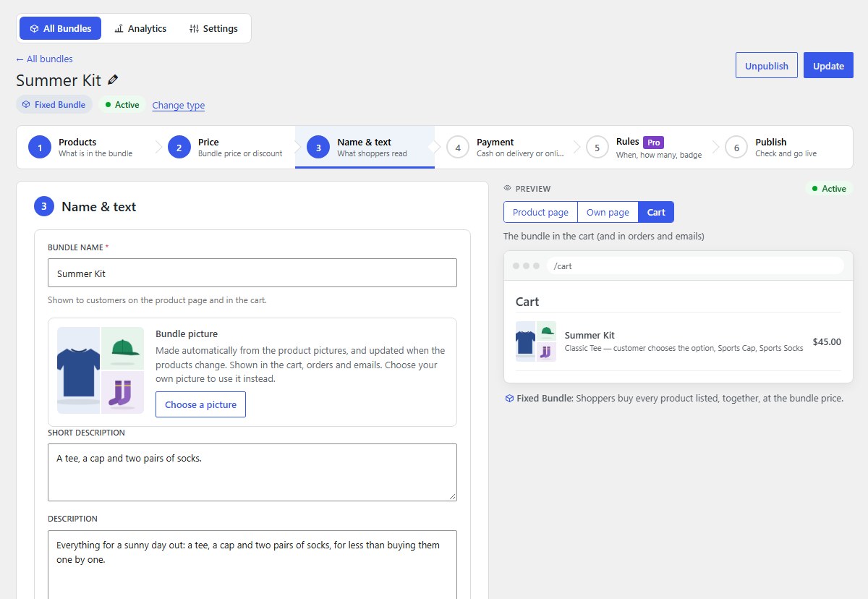This screenshot has width=868, height=599.
Task: Click the Update button
Action: (828, 65)
